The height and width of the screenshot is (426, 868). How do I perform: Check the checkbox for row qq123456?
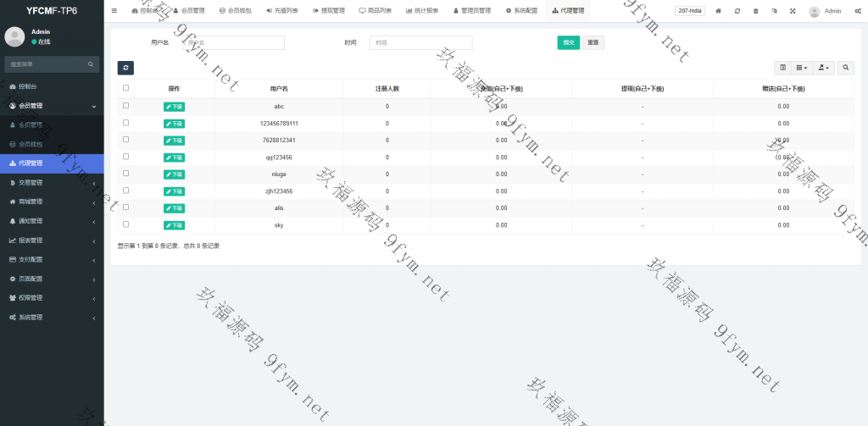click(x=125, y=157)
